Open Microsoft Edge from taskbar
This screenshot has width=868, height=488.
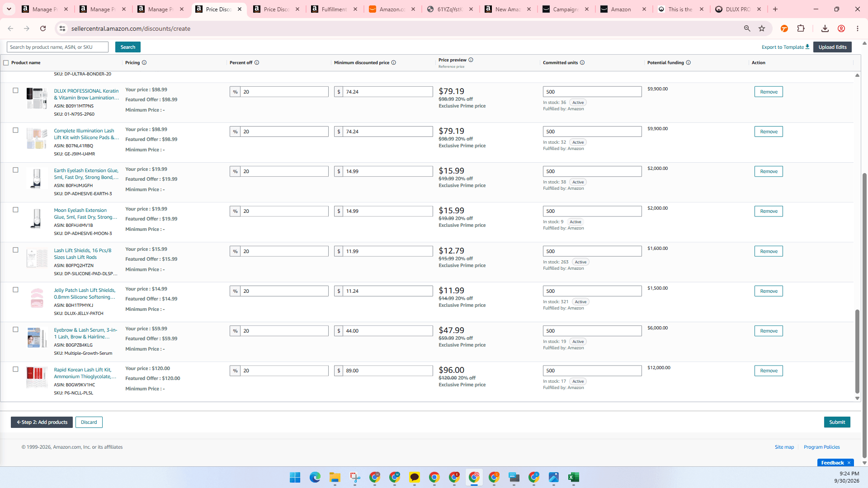315,477
